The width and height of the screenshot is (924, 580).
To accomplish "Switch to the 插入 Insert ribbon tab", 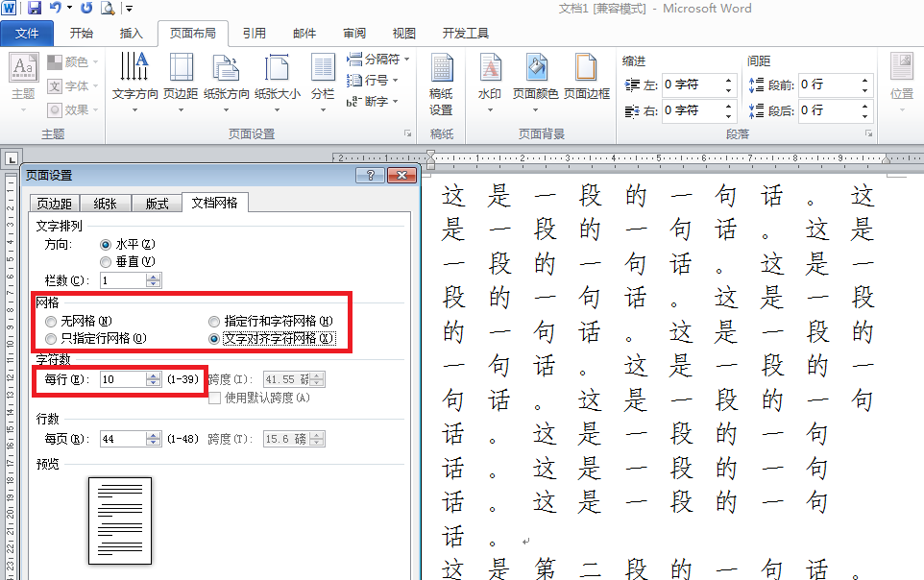I will click(131, 34).
